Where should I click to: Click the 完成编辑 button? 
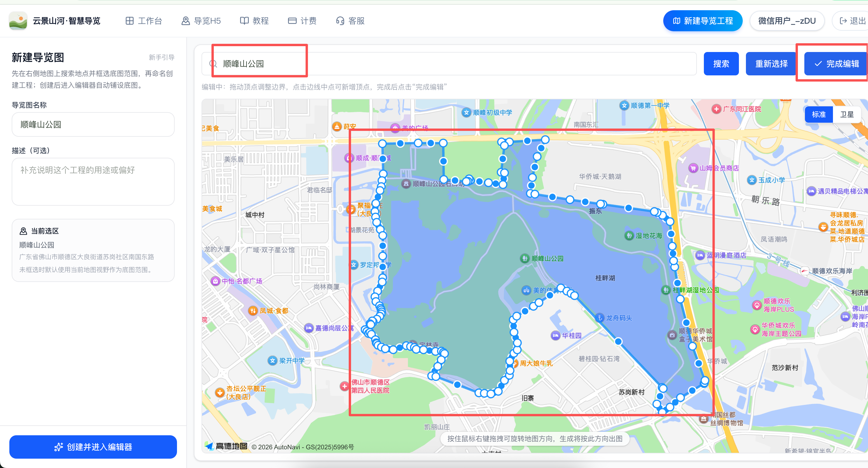[836, 64]
